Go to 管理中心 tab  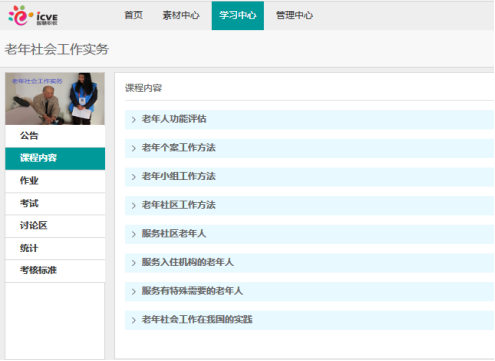tap(294, 15)
